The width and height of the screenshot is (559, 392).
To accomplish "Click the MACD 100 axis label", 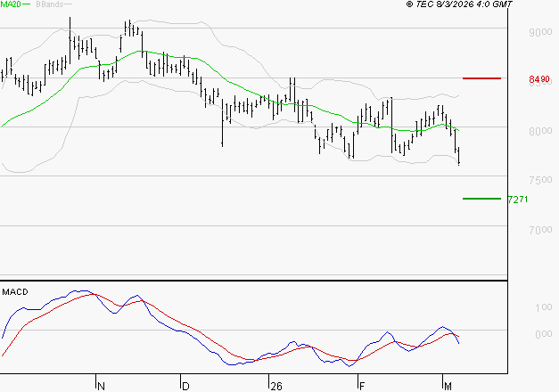I will pyautogui.click(x=544, y=307).
